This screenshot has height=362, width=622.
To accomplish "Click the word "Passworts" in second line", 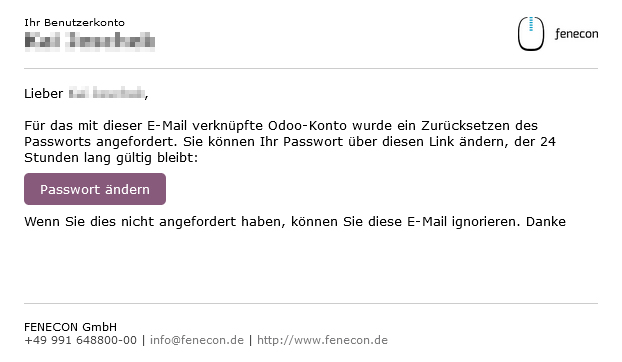I will (58, 142).
